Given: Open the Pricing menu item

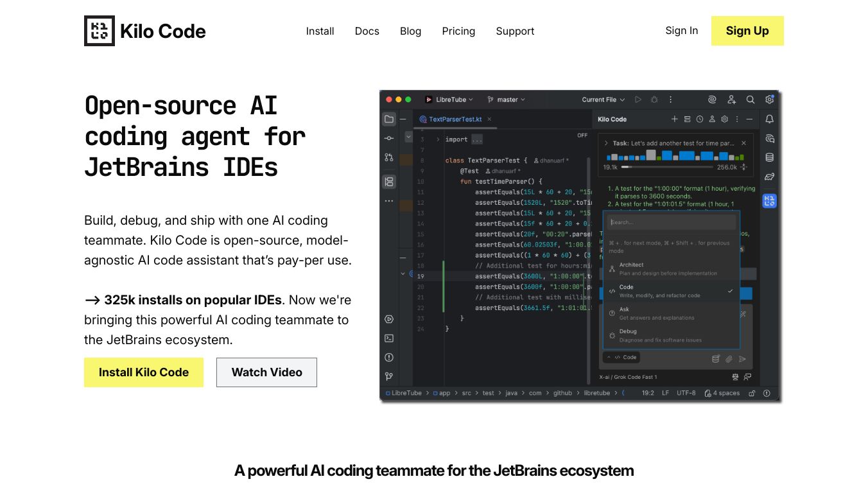Looking at the screenshot, I should pos(458,31).
